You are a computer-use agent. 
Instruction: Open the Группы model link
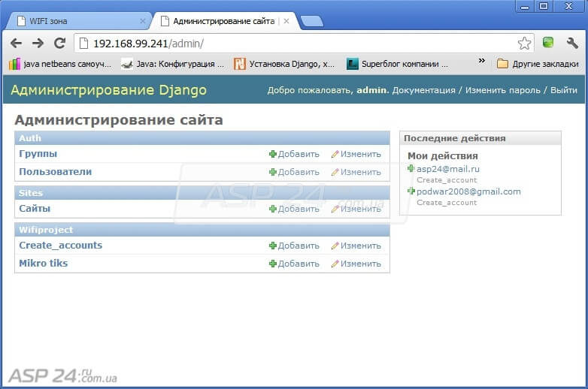[x=38, y=154]
